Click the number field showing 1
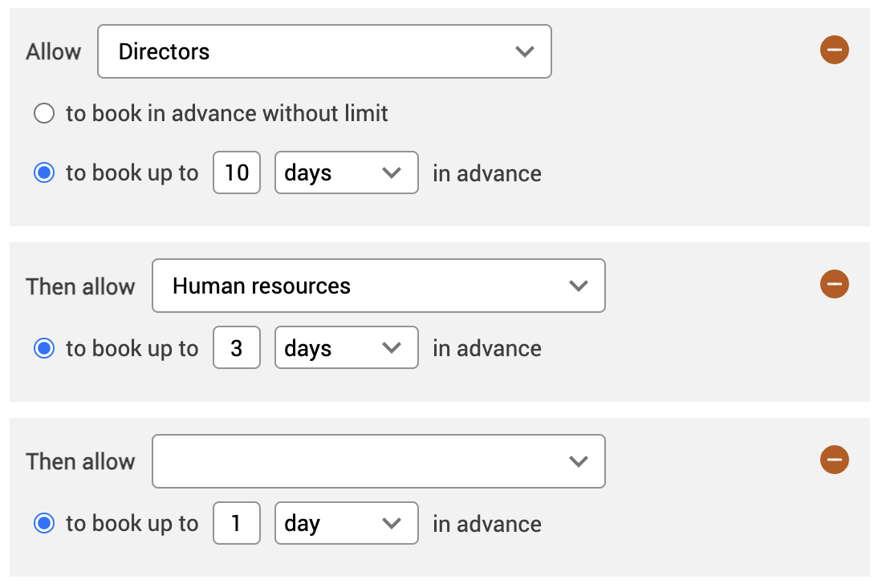 237,524
